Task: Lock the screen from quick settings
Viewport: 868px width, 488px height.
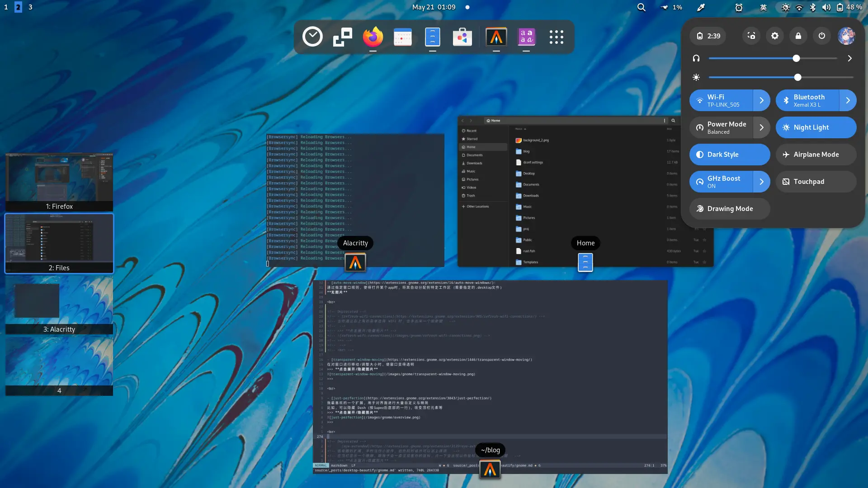Action: click(x=798, y=36)
